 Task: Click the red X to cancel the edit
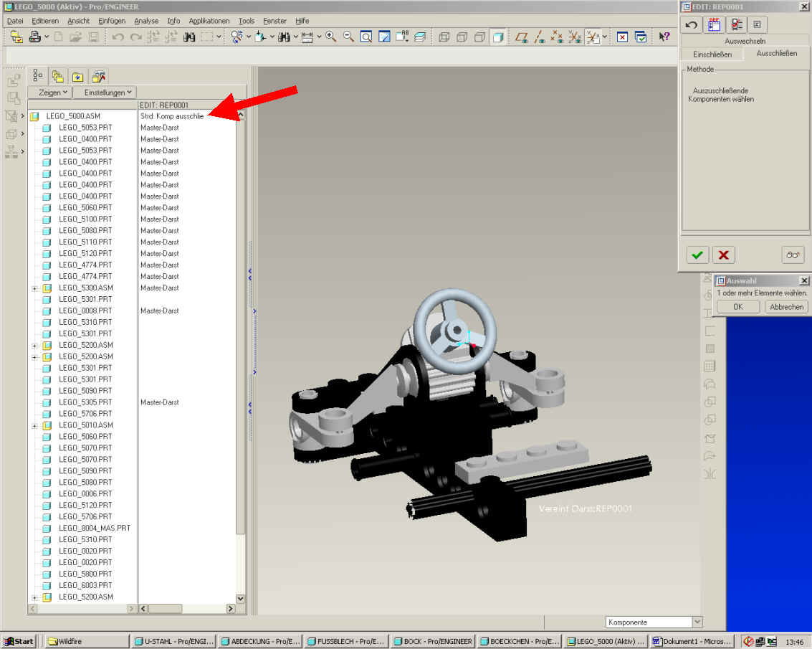723,255
